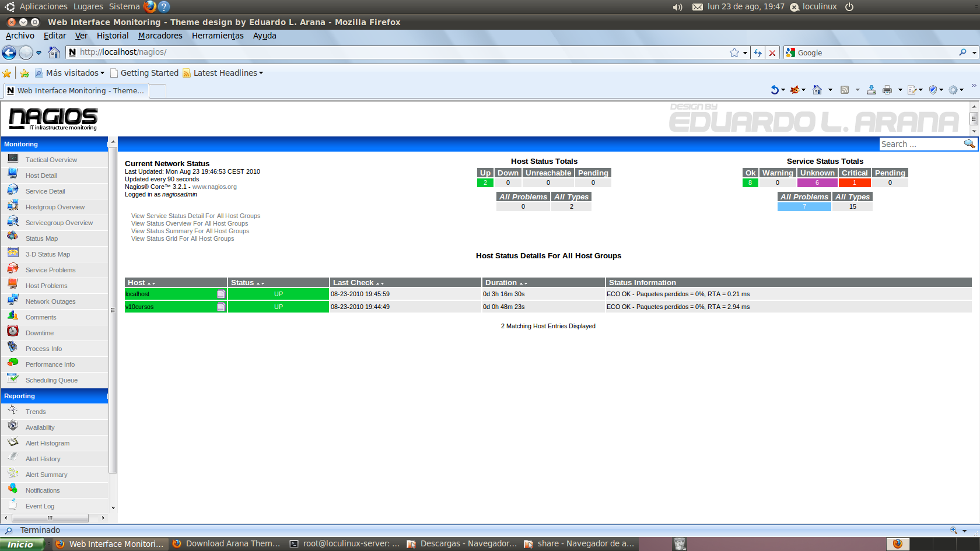
Task: Click the Alert History icon
Action: [x=13, y=458]
